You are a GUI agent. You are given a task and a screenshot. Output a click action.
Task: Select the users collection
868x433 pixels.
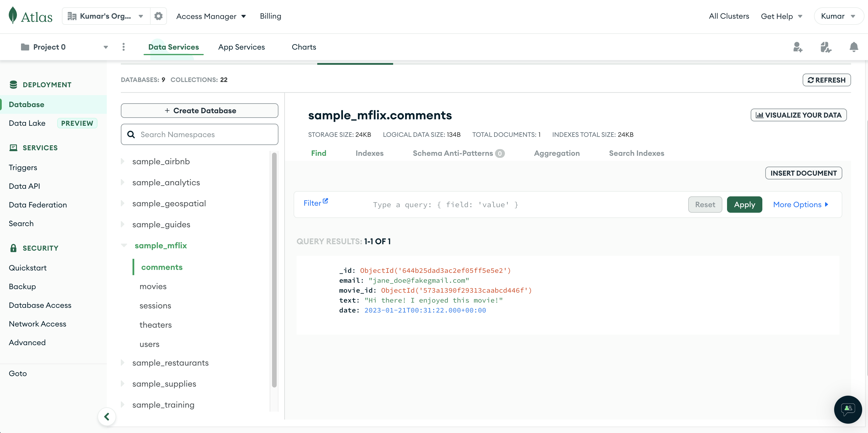pos(149,344)
